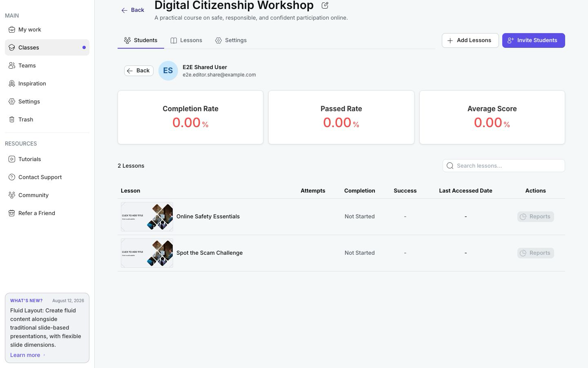Click the Completion Rate card
The height and width of the screenshot is (368, 588).
click(190, 117)
